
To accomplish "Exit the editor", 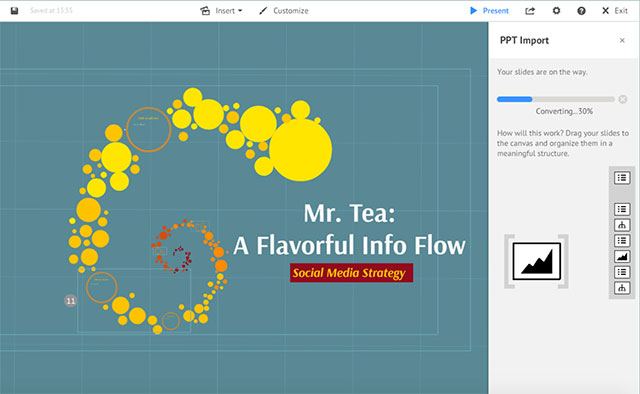I will click(615, 11).
